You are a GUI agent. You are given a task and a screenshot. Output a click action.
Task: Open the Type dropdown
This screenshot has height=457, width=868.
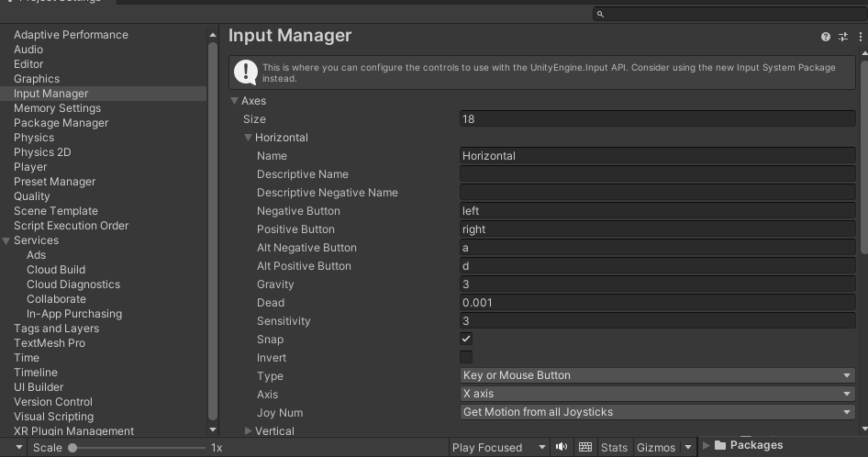pyautogui.click(x=658, y=375)
